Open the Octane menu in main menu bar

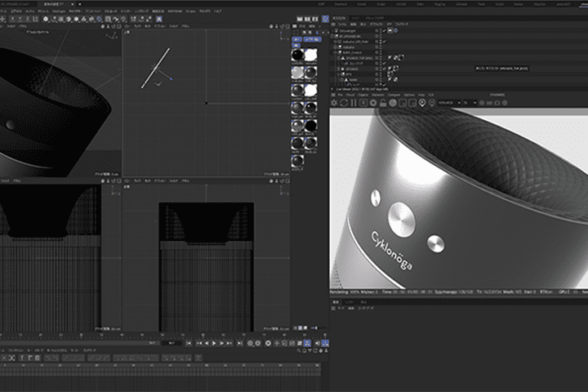pos(190,11)
